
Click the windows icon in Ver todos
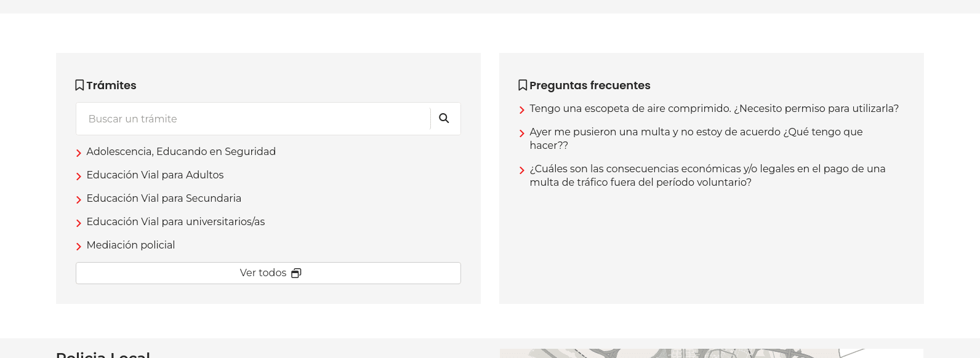(x=296, y=273)
